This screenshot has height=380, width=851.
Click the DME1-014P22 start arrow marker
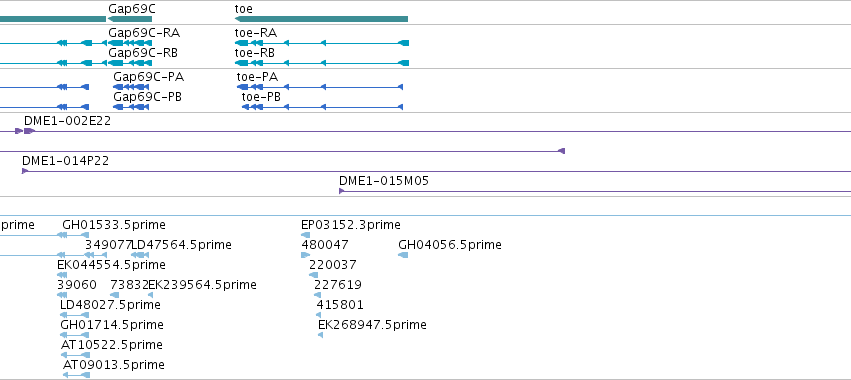coord(25,171)
